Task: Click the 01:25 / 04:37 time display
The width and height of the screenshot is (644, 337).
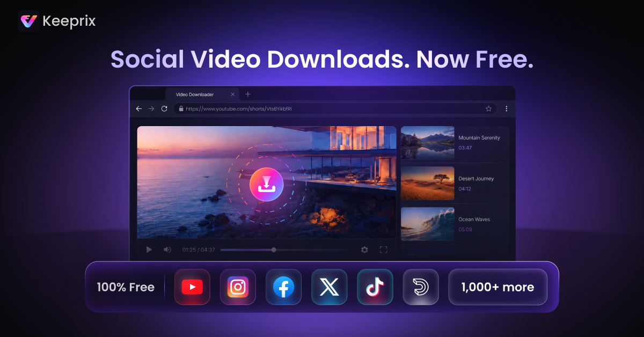Action: (x=199, y=250)
